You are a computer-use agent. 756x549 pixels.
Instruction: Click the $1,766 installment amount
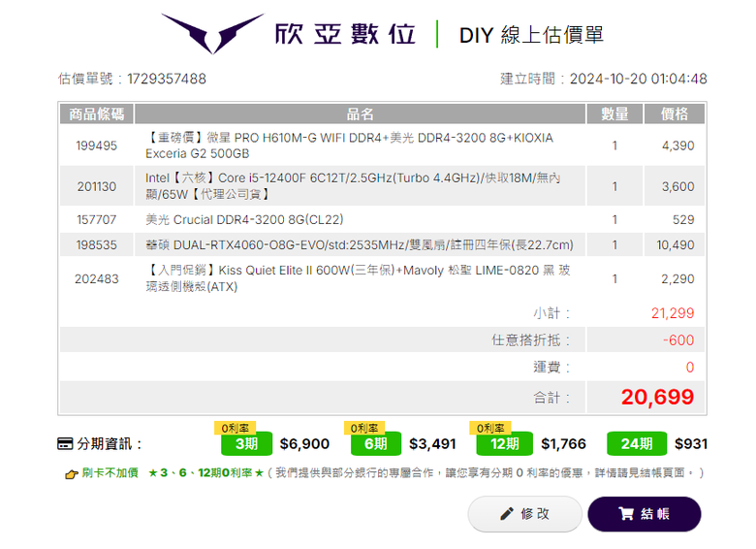(x=564, y=444)
